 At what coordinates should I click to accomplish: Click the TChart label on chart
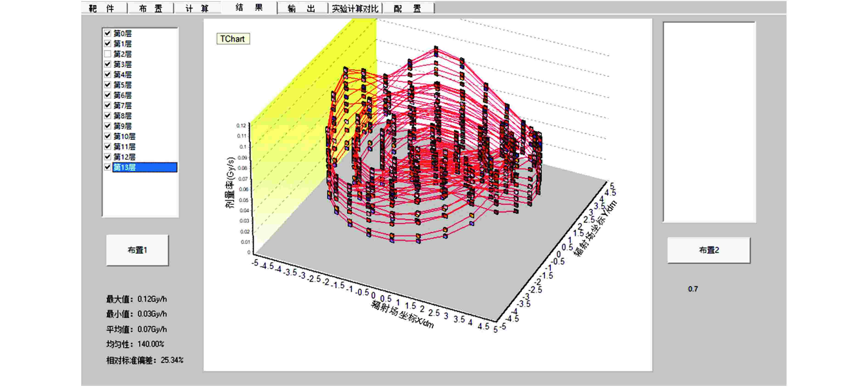[232, 39]
